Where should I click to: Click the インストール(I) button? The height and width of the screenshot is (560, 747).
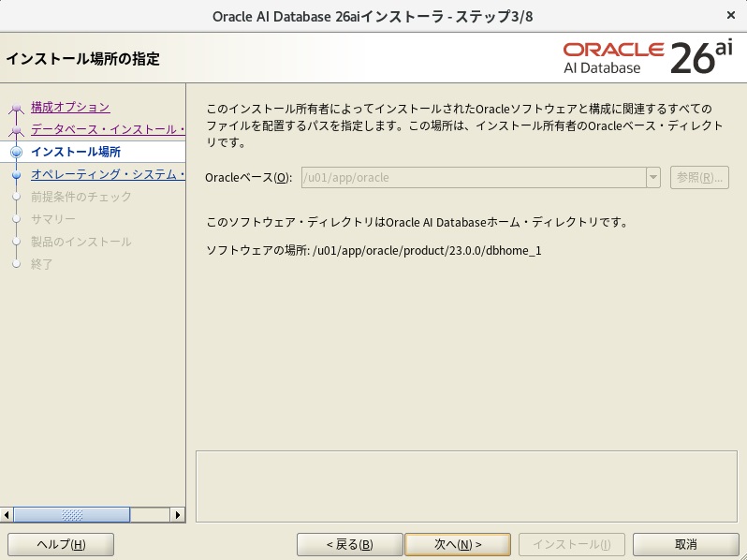[x=572, y=544]
